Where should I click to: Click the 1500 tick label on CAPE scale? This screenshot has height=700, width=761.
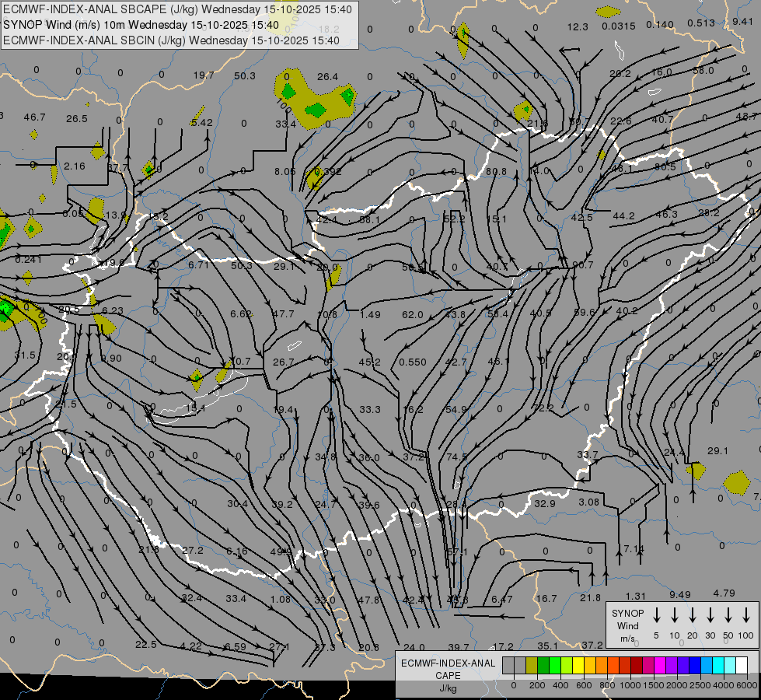[x=653, y=685]
